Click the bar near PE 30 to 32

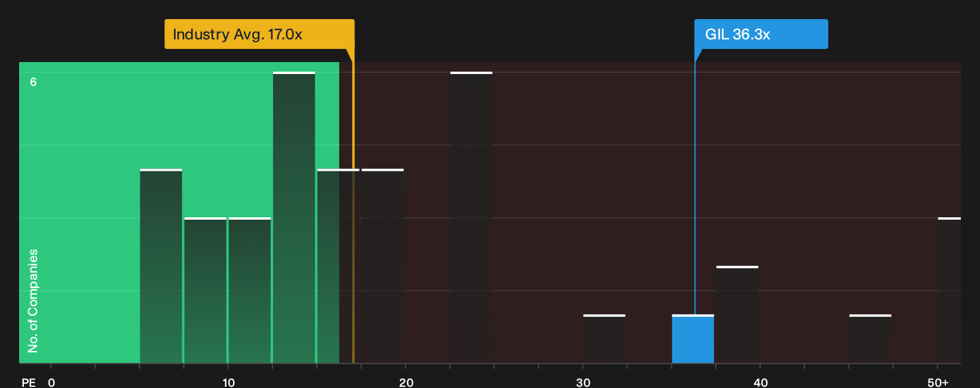click(x=604, y=339)
